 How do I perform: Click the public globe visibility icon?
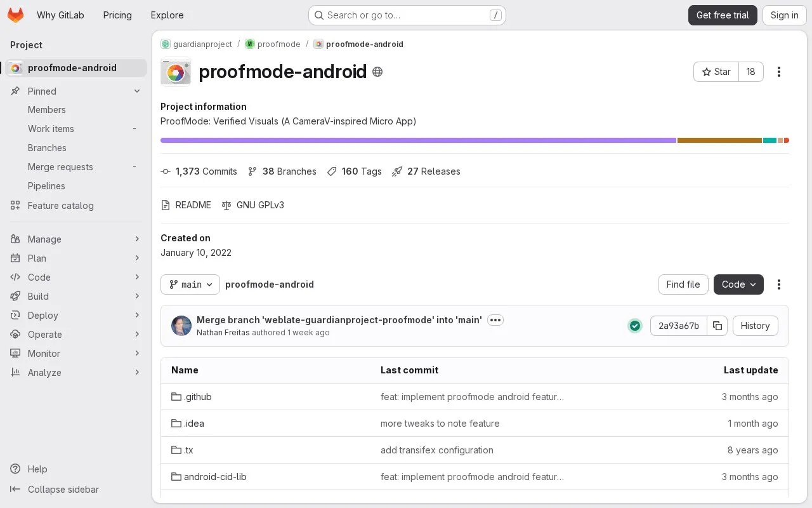(377, 72)
